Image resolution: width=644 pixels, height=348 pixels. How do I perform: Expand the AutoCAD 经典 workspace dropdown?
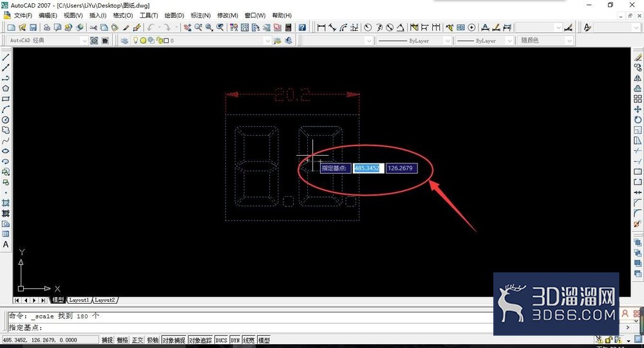click(x=48, y=41)
